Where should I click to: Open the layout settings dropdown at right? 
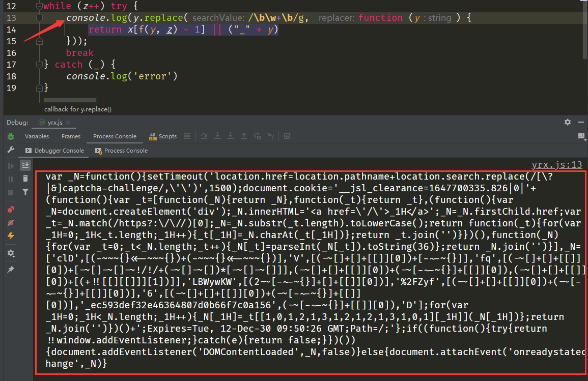coord(580,136)
